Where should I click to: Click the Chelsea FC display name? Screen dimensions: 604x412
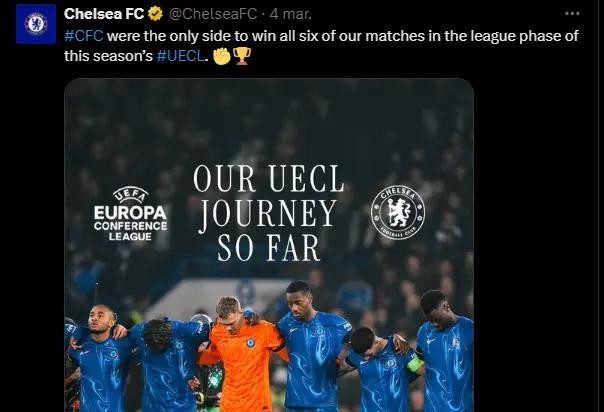point(104,14)
